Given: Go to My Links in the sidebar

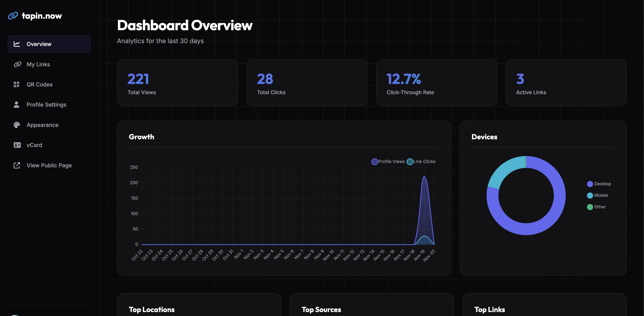Looking at the screenshot, I should (x=49, y=64).
